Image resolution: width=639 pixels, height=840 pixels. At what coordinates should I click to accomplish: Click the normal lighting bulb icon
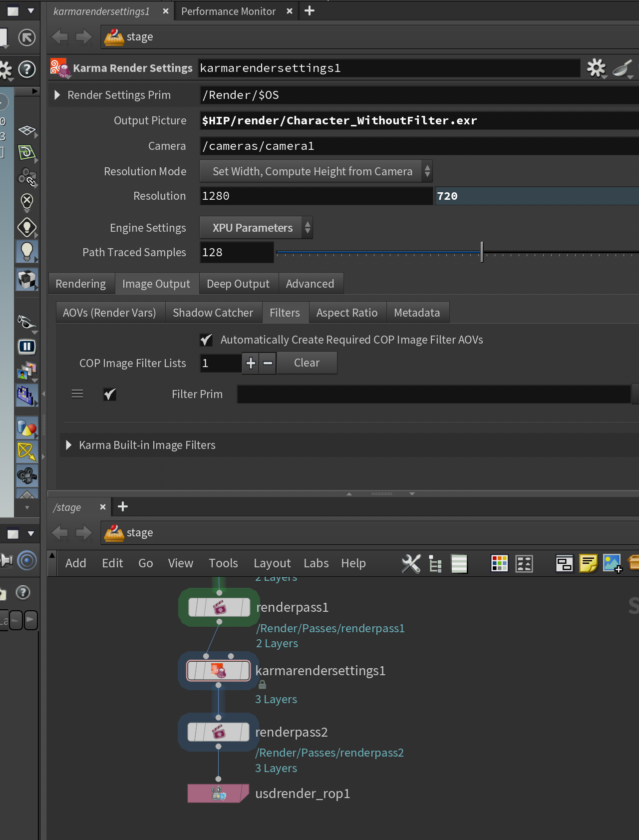click(27, 251)
